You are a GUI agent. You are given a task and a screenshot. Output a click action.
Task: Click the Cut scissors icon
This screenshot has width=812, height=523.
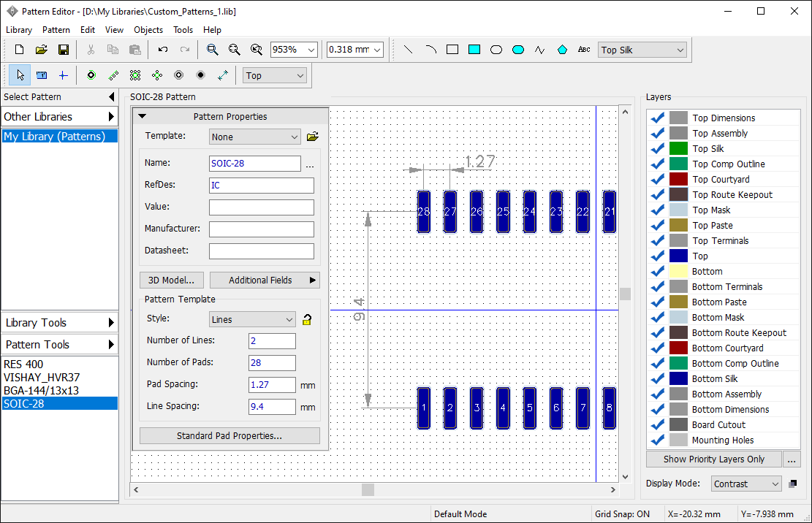click(91, 50)
